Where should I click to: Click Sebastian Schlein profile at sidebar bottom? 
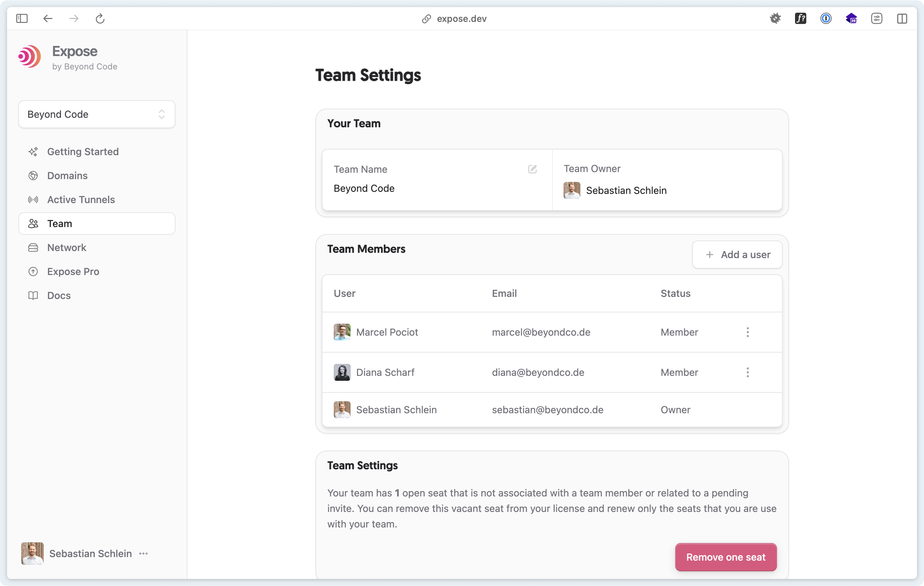coord(85,553)
